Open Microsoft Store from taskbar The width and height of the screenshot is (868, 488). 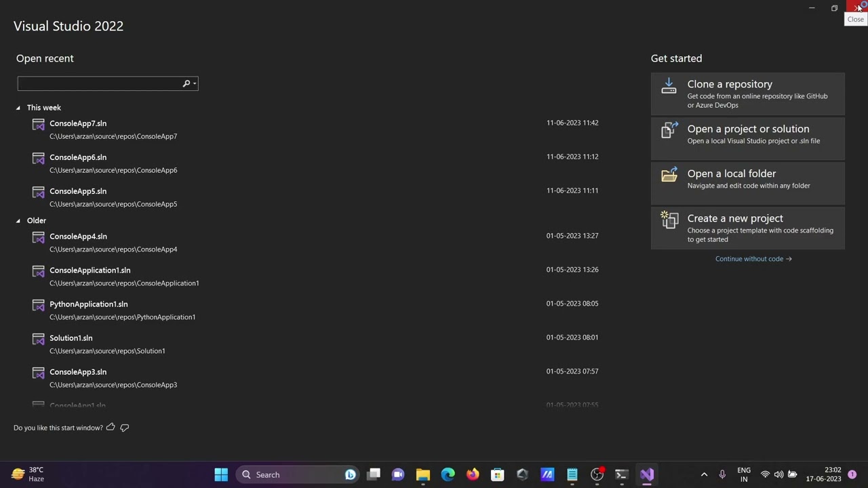coord(498,474)
